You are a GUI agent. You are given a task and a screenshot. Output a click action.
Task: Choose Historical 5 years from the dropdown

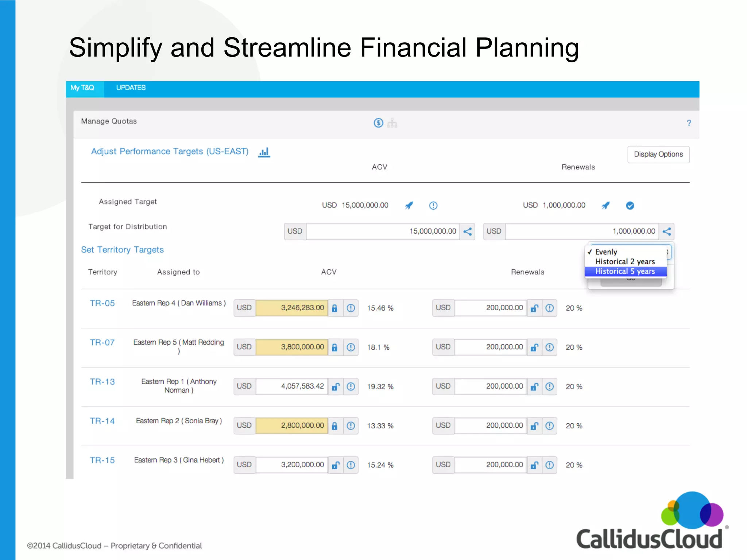(626, 272)
